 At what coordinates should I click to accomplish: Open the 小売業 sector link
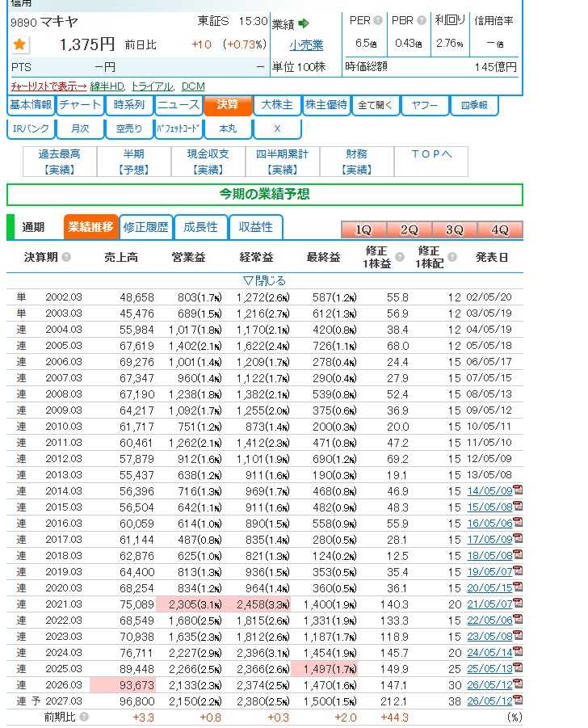pos(306,45)
